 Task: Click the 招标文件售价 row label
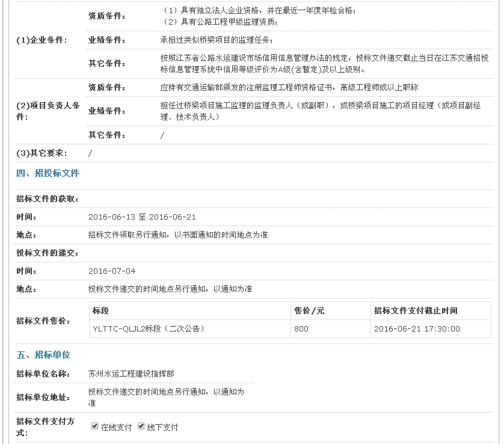point(43,321)
